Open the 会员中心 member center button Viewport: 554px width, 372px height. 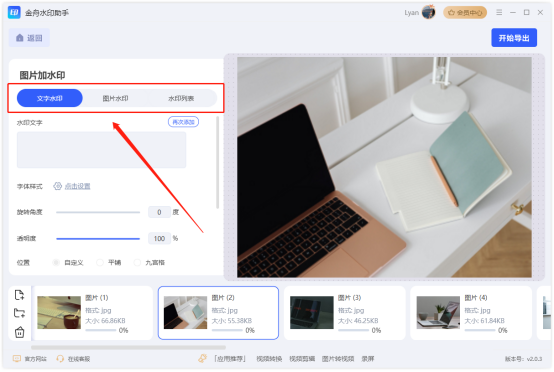tap(465, 13)
